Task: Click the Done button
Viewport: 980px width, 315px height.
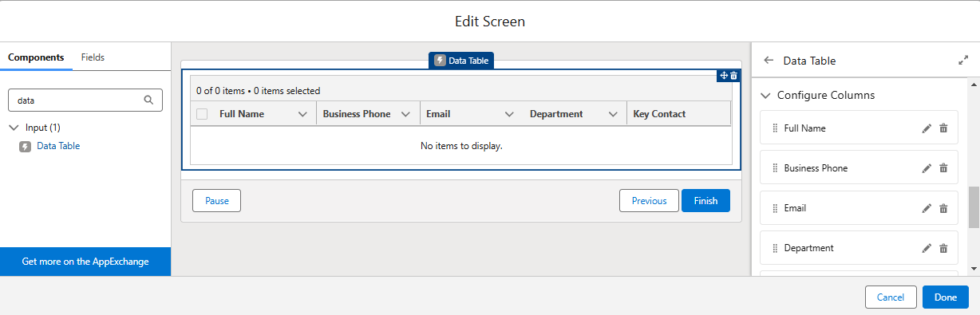Action: pyautogui.click(x=946, y=297)
